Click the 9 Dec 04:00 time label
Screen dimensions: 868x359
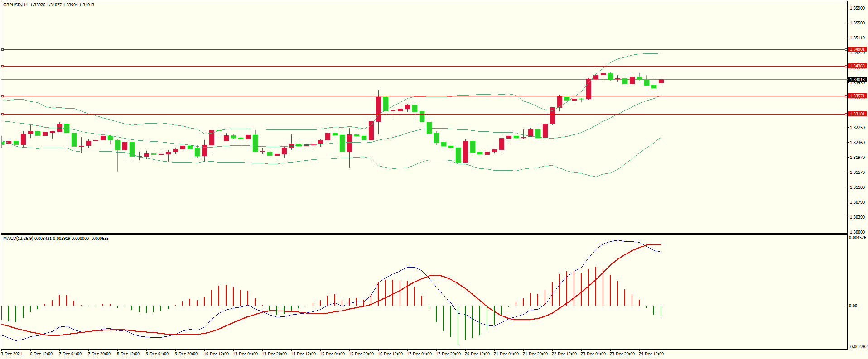click(x=157, y=354)
